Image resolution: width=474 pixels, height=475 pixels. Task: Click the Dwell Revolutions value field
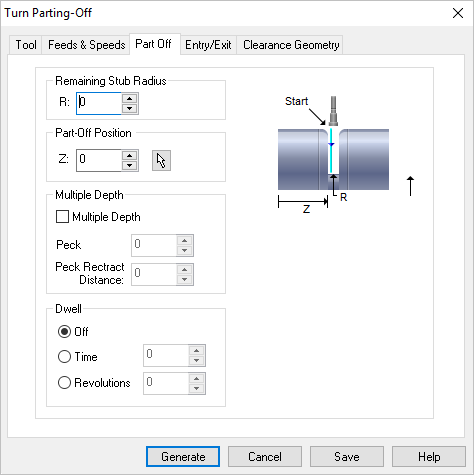[166, 383]
